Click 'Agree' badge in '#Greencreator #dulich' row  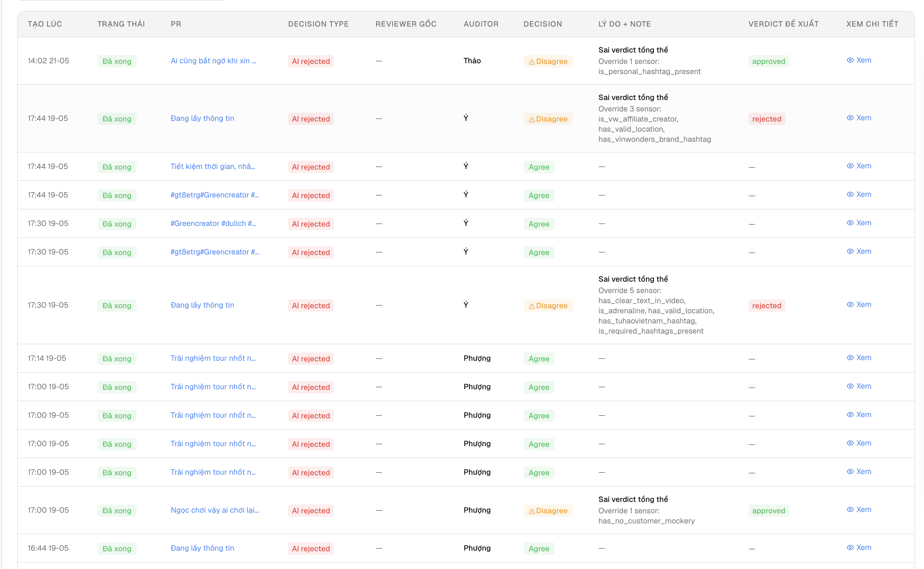(x=539, y=224)
